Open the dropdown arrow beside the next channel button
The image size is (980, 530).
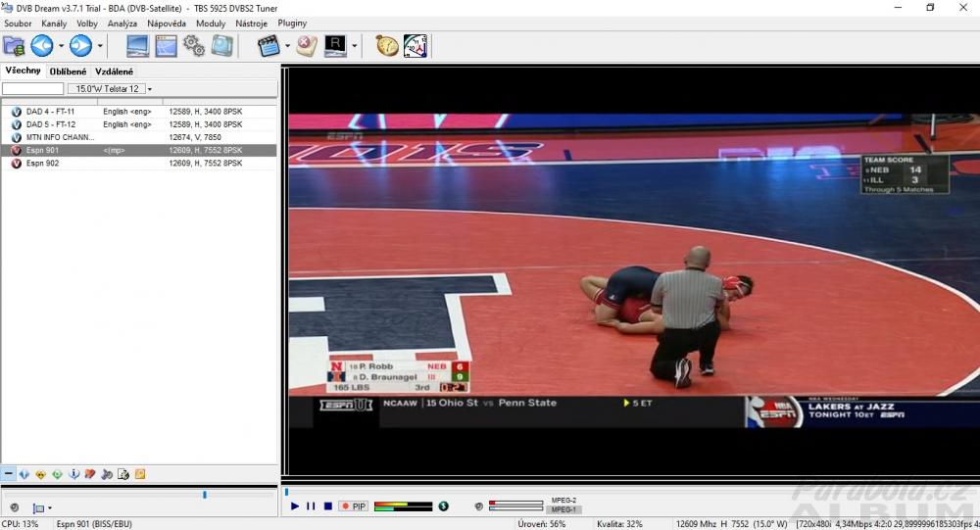99,46
